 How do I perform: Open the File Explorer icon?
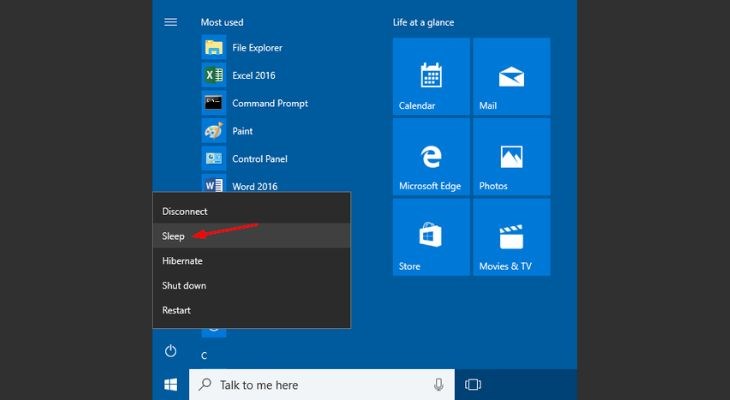pyautogui.click(x=214, y=47)
